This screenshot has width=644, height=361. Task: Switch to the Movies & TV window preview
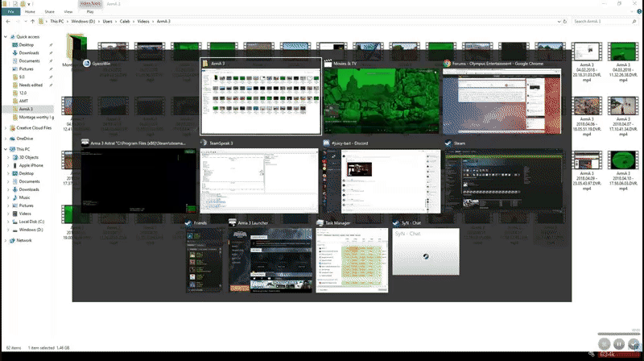coord(381,102)
